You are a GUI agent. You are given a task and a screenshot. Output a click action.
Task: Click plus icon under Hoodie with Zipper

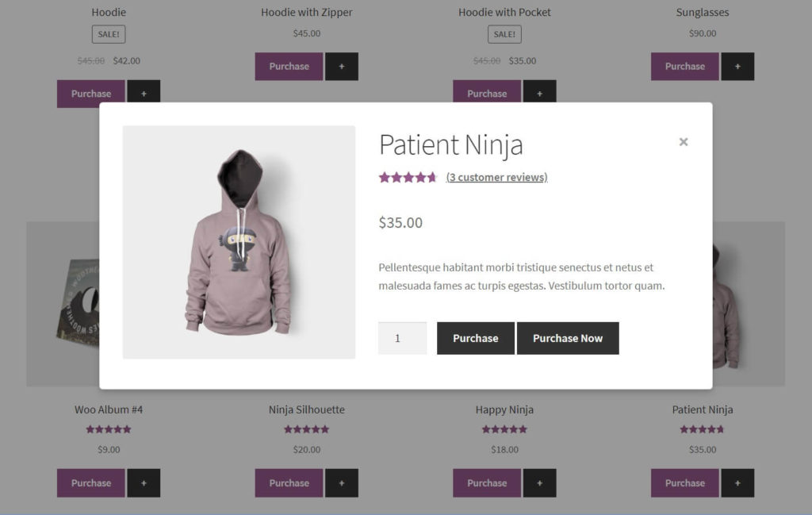[342, 67]
